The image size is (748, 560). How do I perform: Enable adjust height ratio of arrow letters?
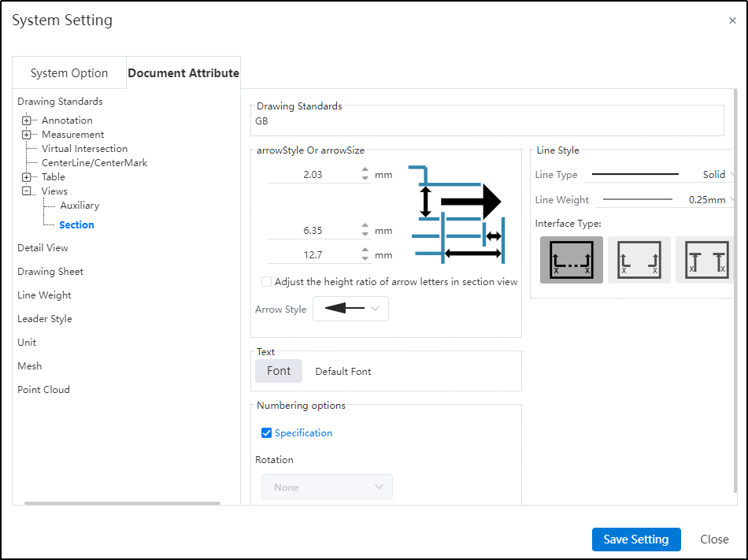pos(267,282)
